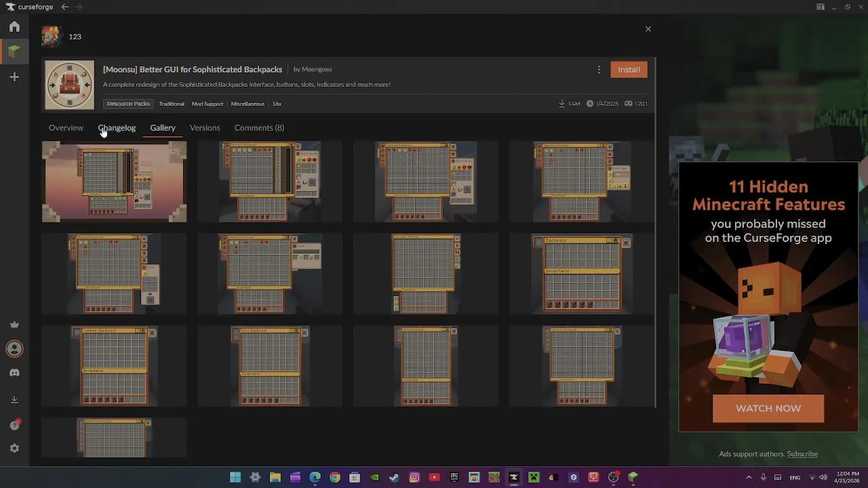This screenshot has width=868, height=488.
Task: Open Steam from the taskbar
Action: click(394, 477)
